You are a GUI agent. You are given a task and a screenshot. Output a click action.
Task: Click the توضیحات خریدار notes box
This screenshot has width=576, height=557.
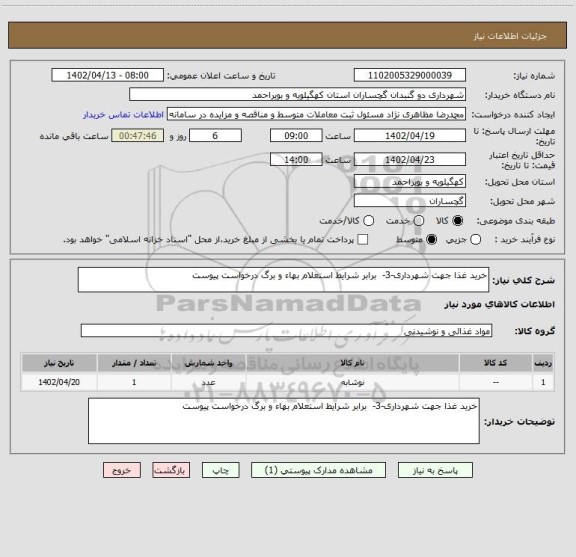coord(284,421)
